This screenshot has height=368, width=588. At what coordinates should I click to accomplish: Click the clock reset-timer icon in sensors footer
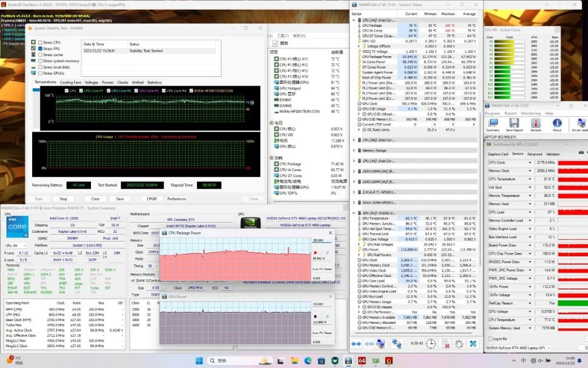pos(431,343)
